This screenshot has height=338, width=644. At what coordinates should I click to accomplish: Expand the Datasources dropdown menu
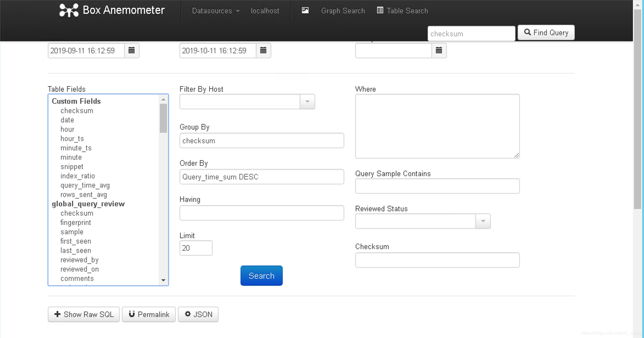point(216,11)
